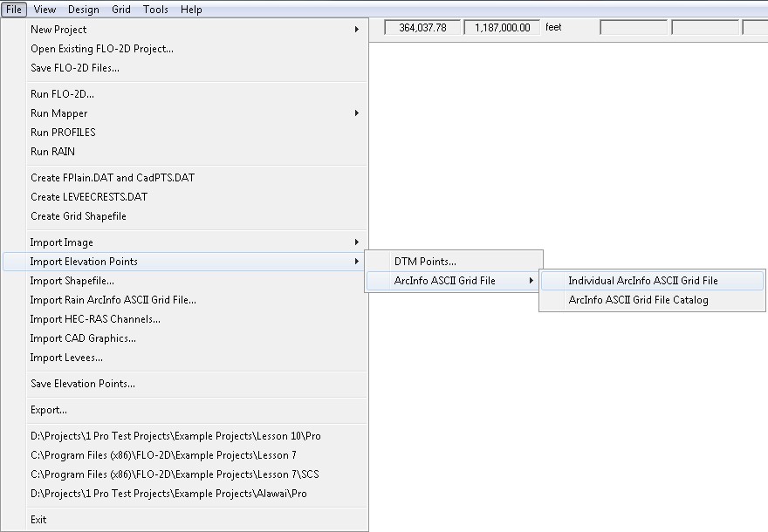Click the Y coordinate field 1,187,000.00
Image resolution: width=768 pixels, height=532 pixels.
[502, 28]
